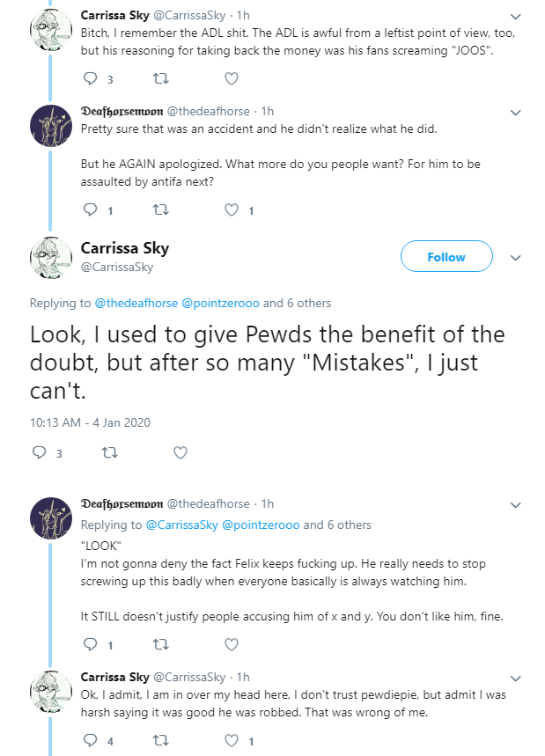Retweet the 'assaulted by antifa next' tweet

[x=160, y=209]
